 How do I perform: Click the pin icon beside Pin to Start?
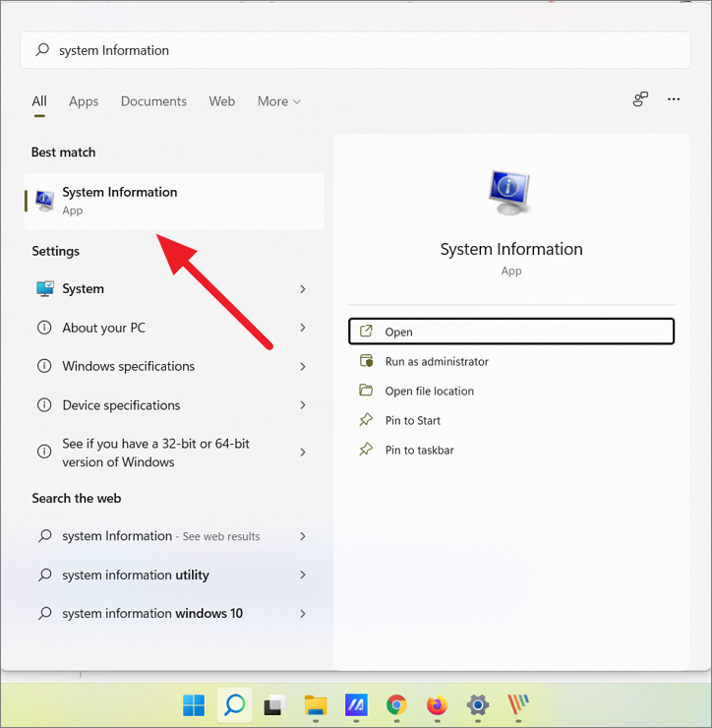click(366, 420)
